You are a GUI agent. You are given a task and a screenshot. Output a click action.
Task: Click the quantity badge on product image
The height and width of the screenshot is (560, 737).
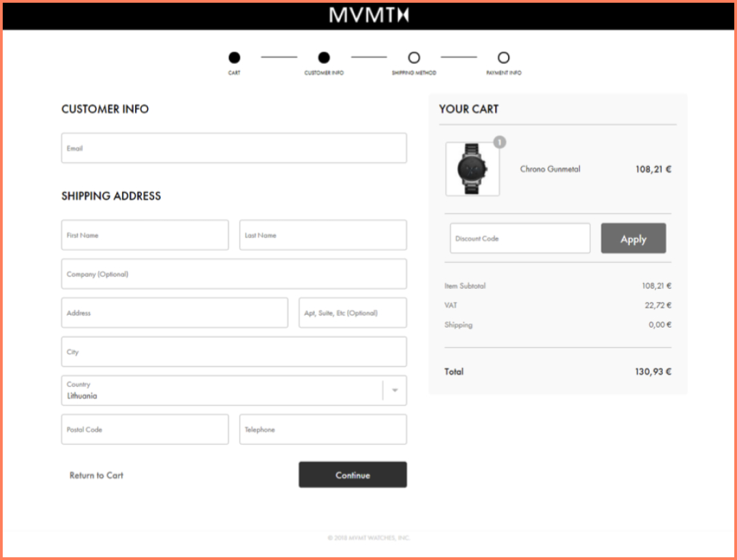pyautogui.click(x=499, y=142)
